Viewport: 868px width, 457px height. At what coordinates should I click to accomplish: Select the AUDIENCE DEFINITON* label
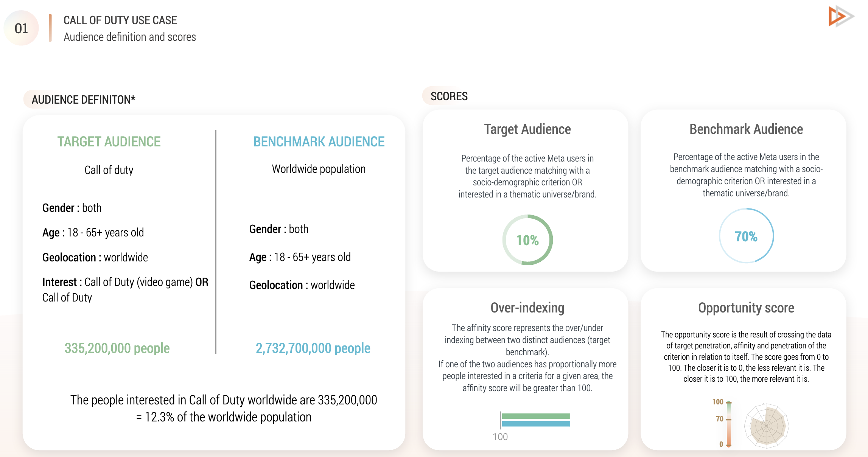83,99
